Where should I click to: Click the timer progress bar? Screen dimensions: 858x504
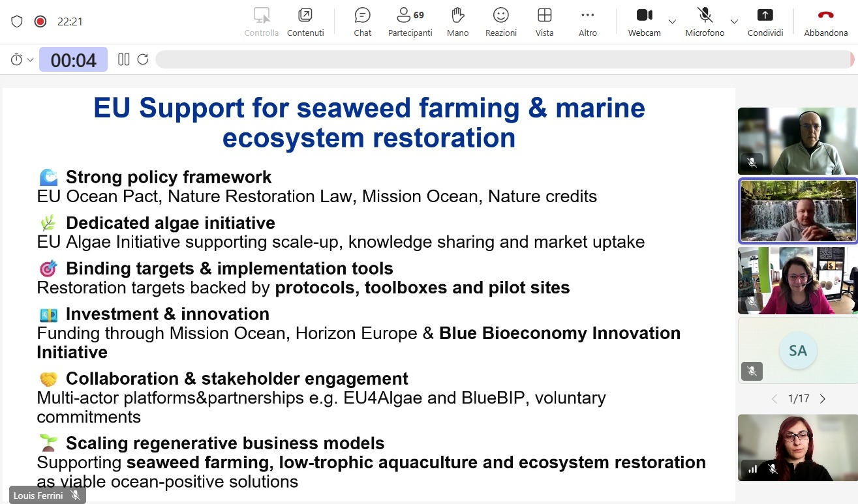(504, 59)
